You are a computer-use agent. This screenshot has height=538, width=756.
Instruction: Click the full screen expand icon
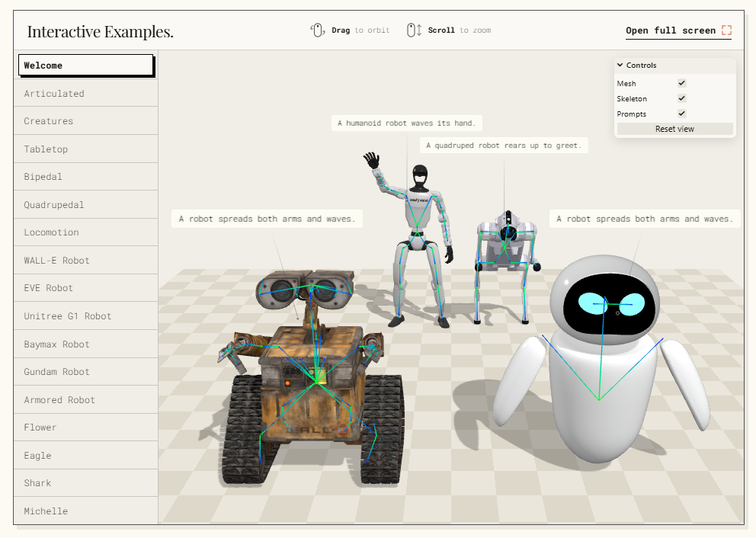[726, 30]
